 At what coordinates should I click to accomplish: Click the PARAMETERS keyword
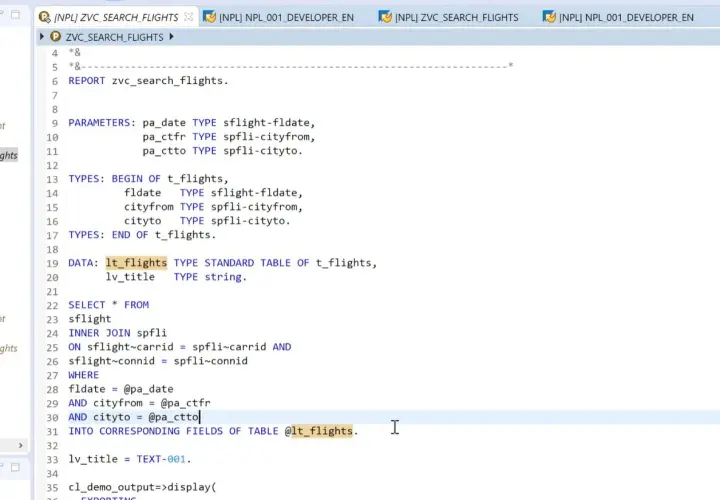(x=99, y=123)
